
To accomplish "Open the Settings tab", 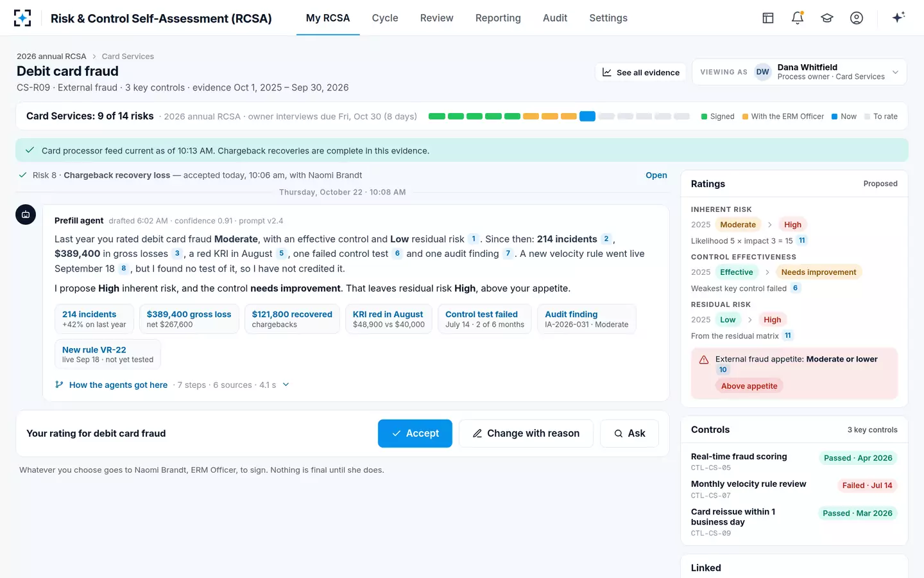I will [x=608, y=18].
